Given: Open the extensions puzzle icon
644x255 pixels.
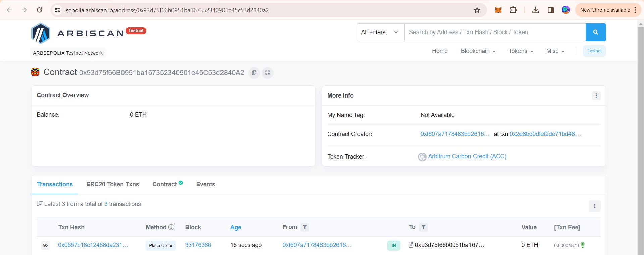Looking at the screenshot, I should tap(513, 10).
